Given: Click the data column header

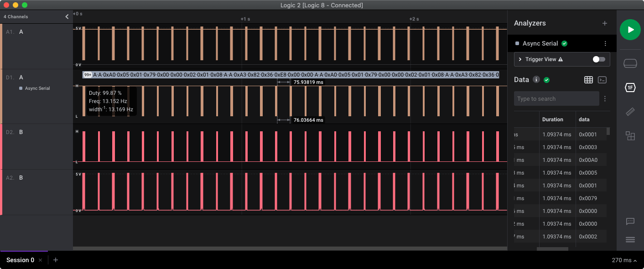Looking at the screenshot, I should pyautogui.click(x=584, y=119).
